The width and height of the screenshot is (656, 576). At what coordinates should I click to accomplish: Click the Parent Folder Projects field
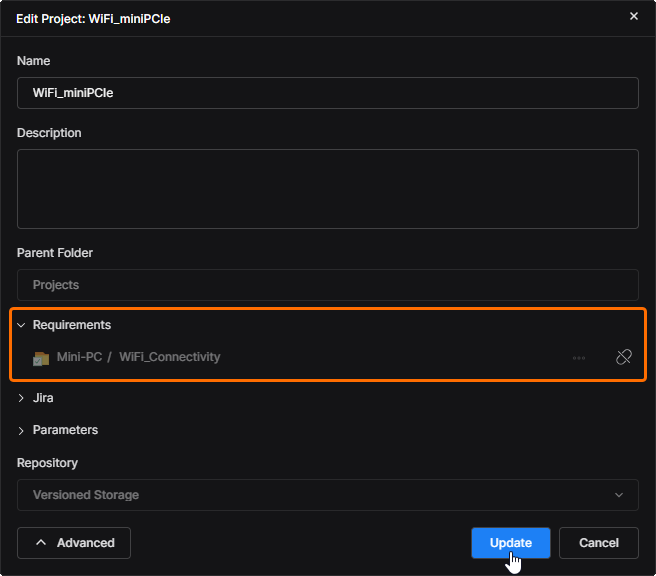pyautogui.click(x=328, y=285)
